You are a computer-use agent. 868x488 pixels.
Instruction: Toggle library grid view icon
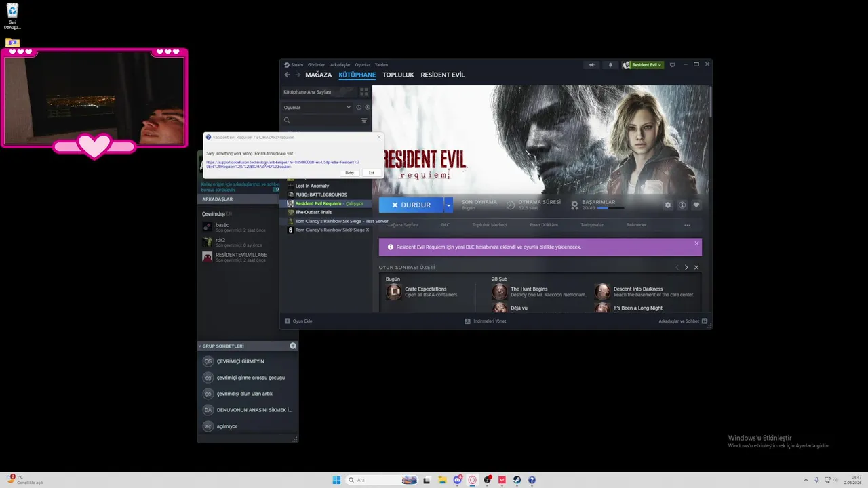pos(364,91)
